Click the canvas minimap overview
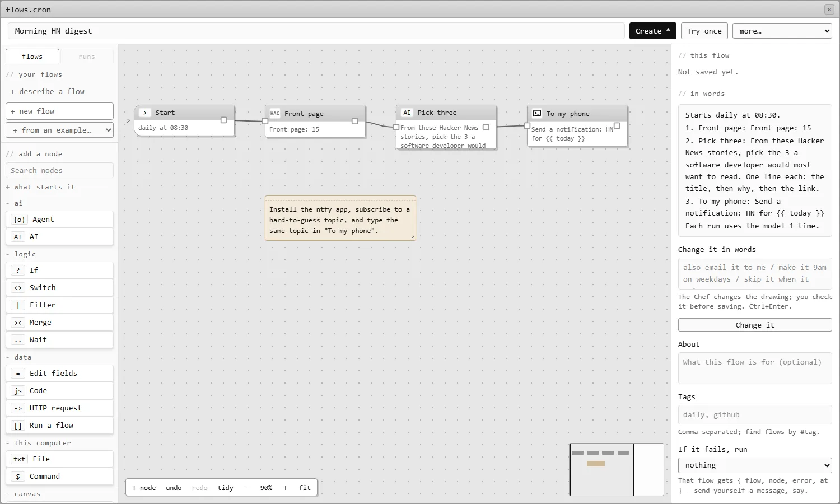 pos(617,470)
